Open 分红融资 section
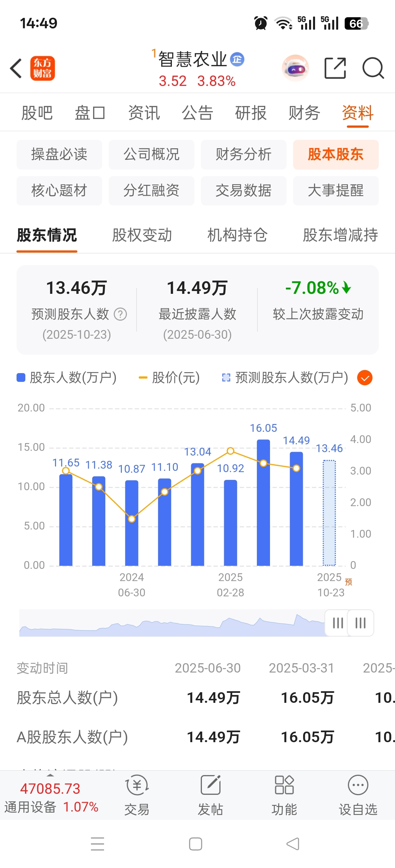395x868 pixels. (152, 190)
